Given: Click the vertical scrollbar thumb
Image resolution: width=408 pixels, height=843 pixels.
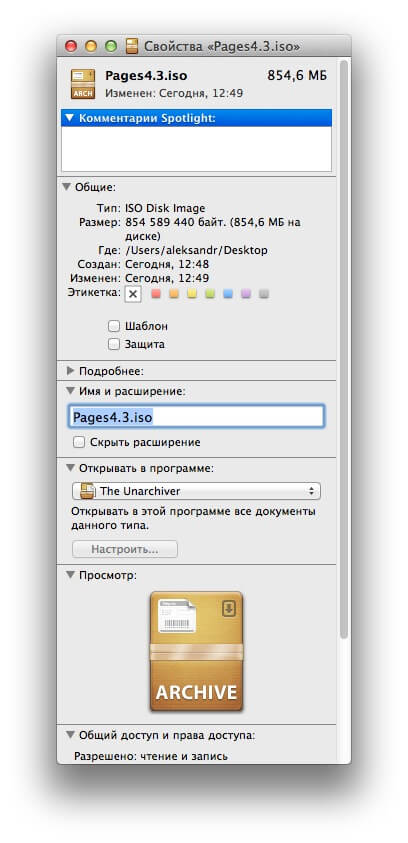Looking at the screenshot, I should (344, 349).
